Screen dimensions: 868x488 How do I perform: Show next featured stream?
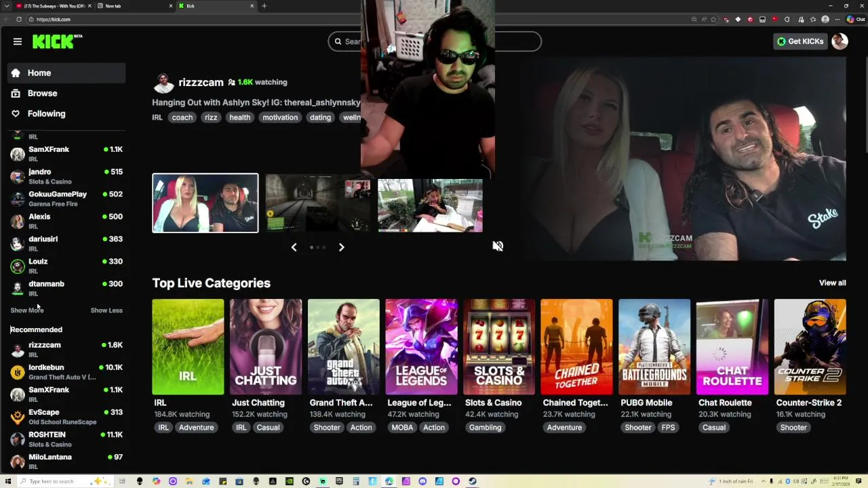pyautogui.click(x=341, y=247)
